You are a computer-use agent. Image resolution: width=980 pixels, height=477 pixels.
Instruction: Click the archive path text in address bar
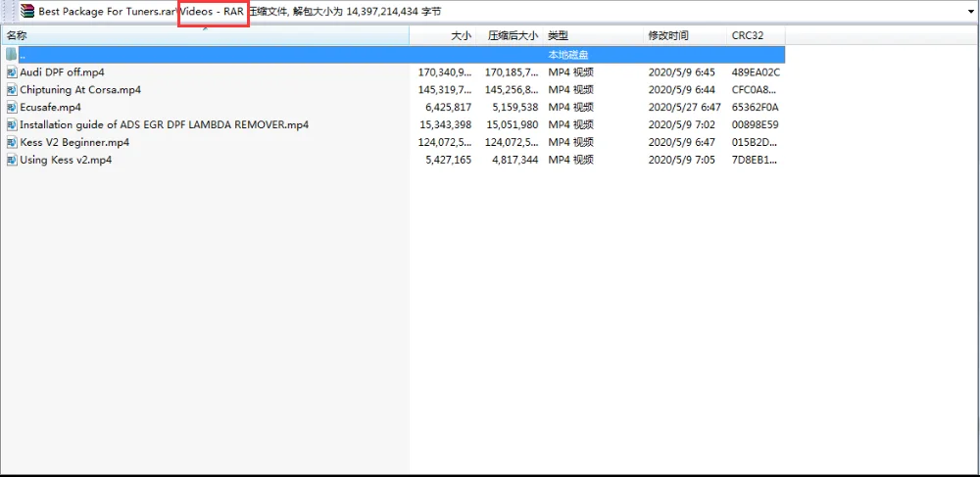pos(240,11)
